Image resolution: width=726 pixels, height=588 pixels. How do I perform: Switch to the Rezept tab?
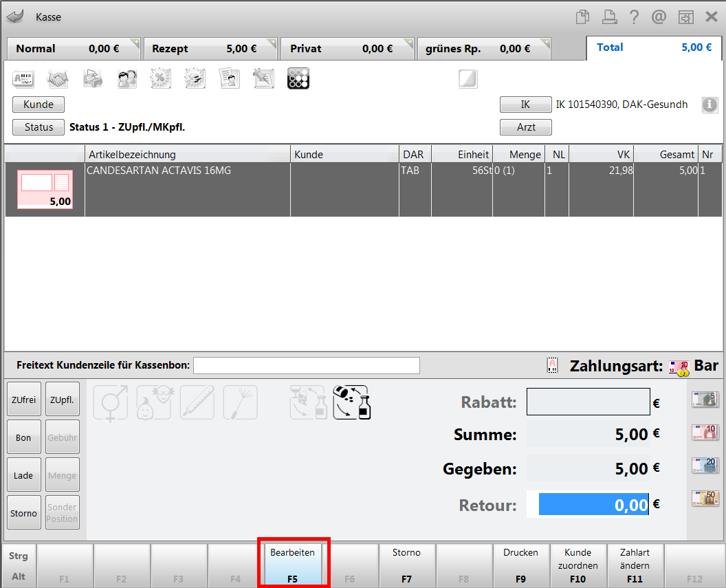(x=210, y=49)
